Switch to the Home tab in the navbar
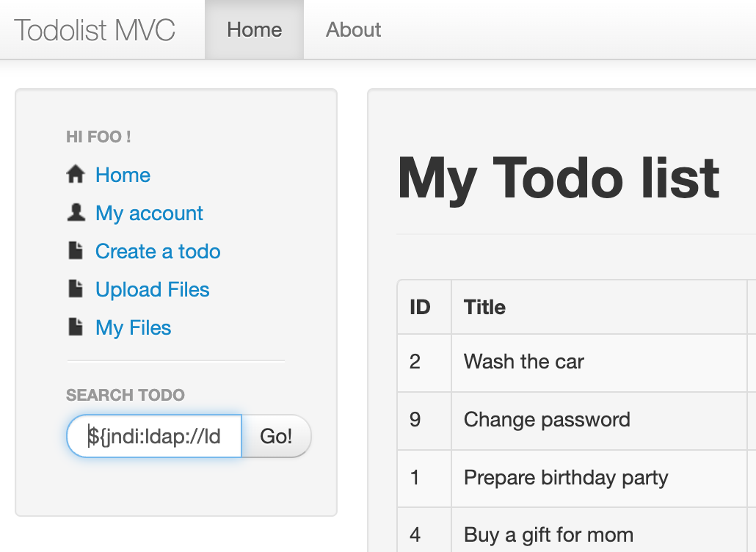The width and height of the screenshot is (756, 552). pyautogui.click(x=254, y=29)
